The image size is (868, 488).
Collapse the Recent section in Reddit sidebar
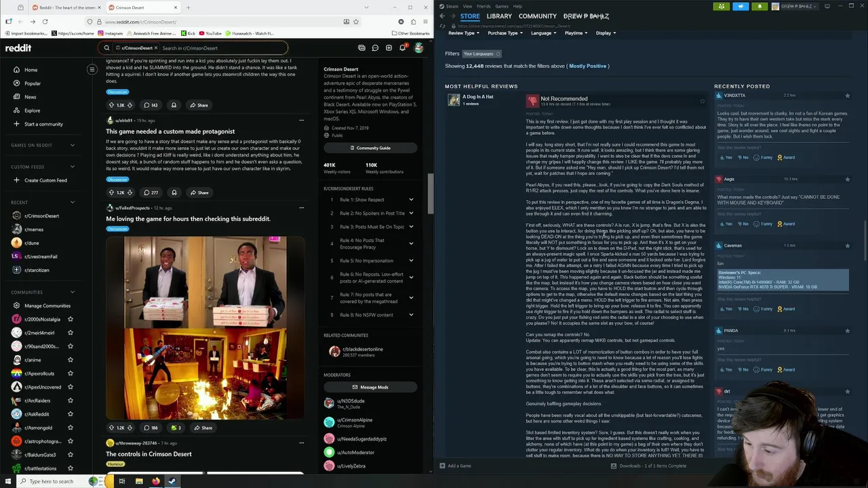click(73, 202)
